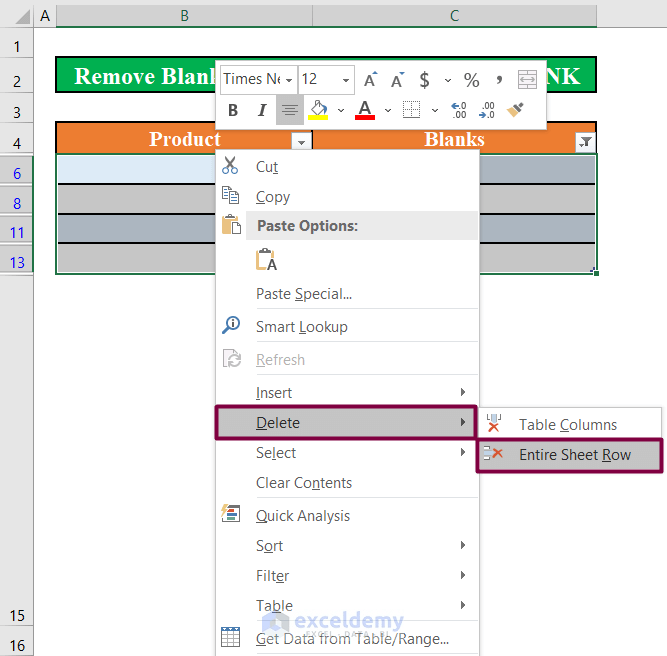This screenshot has width=667, height=656.
Task: Open the Filter submenu
Action: click(x=347, y=576)
